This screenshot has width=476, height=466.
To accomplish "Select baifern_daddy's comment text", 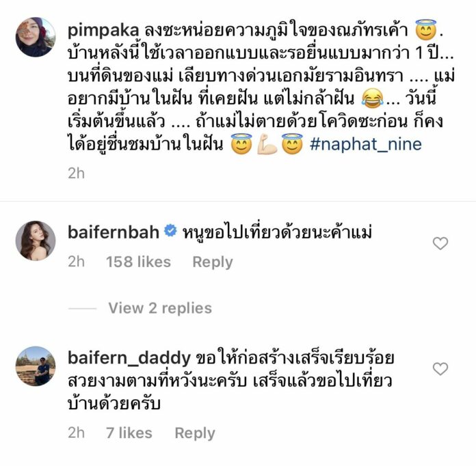I will (x=230, y=381).
